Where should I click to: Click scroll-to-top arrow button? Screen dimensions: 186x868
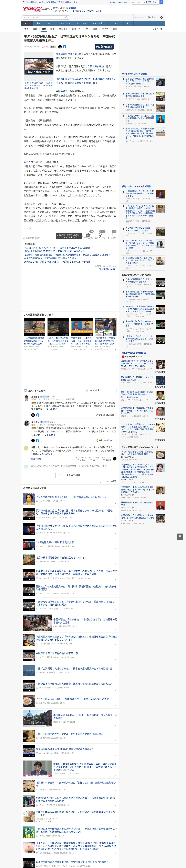(x=180, y=537)
